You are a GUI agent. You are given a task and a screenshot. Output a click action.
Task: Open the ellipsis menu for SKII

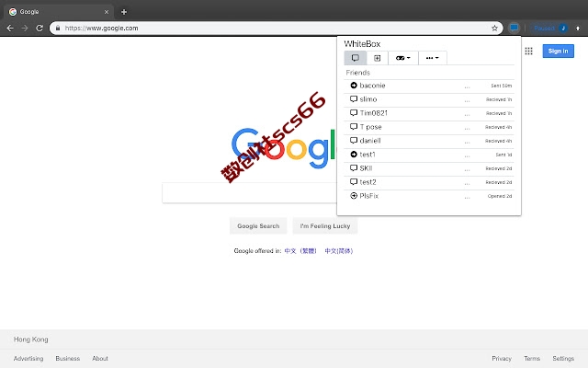coord(467,170)
